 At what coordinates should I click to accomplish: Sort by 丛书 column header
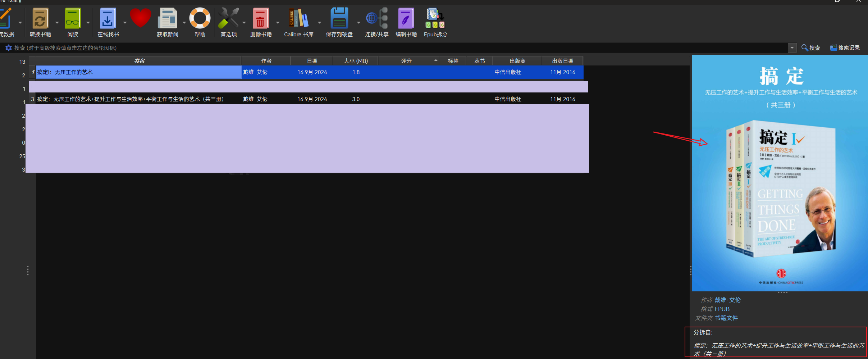pyautogui.click(x=480, y=61)
